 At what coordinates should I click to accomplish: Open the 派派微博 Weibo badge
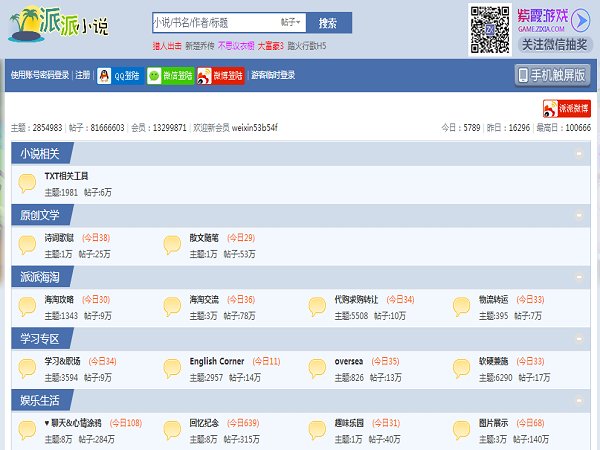point(566,108)
